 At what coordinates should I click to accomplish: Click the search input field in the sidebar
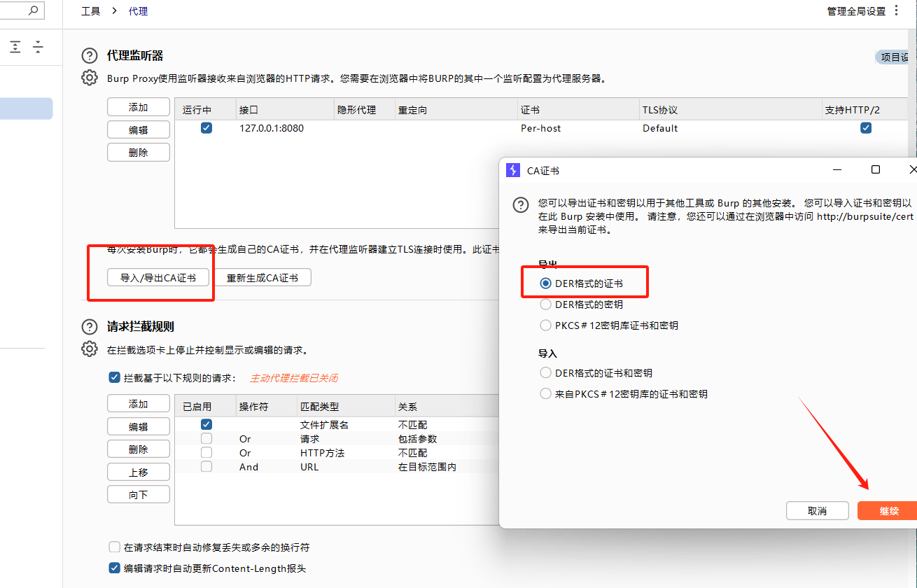(14, 10)
